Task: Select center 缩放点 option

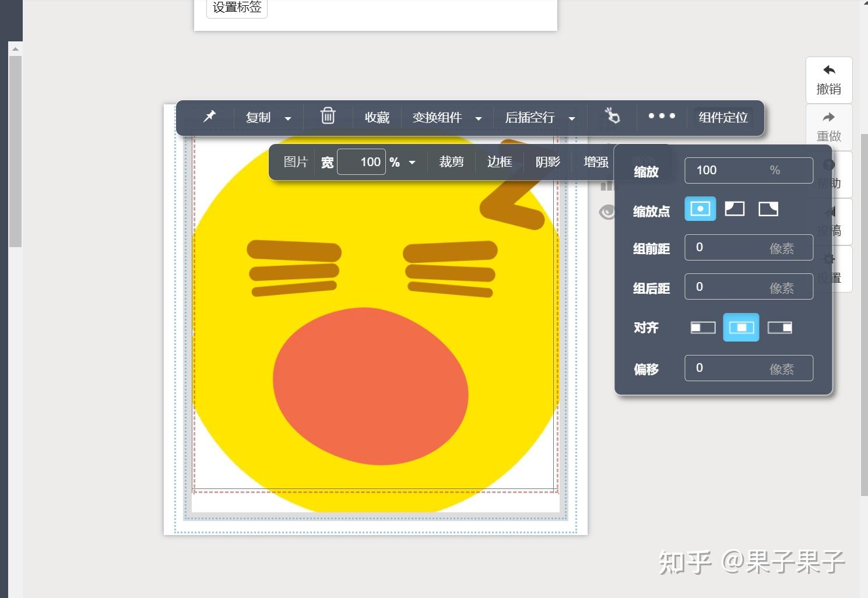Action: pos(700,209)
